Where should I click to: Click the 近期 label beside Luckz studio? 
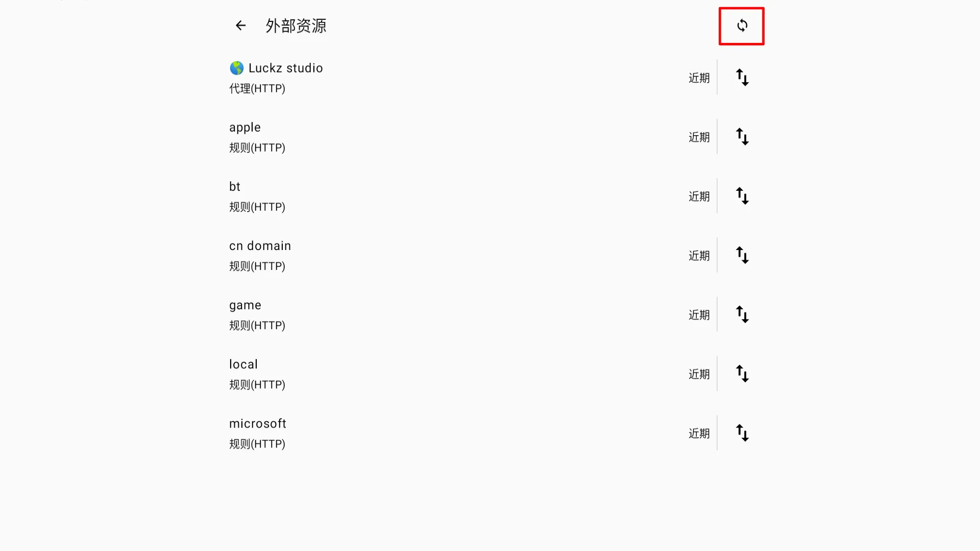coord(699,78)
